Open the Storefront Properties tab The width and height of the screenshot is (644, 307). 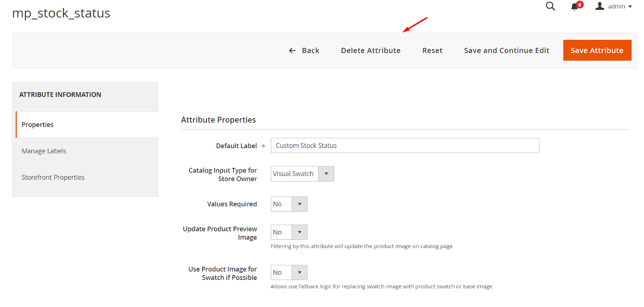(53, 177)
